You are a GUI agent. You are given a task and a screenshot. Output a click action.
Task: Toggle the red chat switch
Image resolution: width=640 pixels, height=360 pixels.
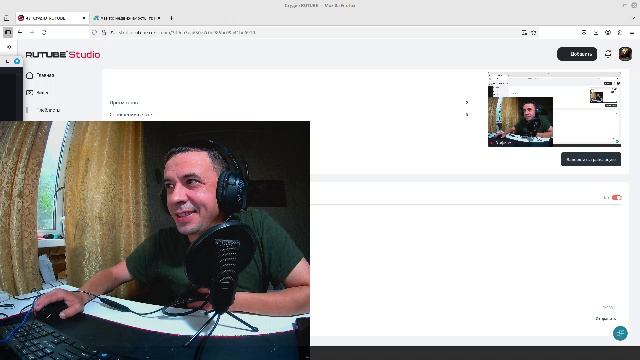click(x=616, y=198)
